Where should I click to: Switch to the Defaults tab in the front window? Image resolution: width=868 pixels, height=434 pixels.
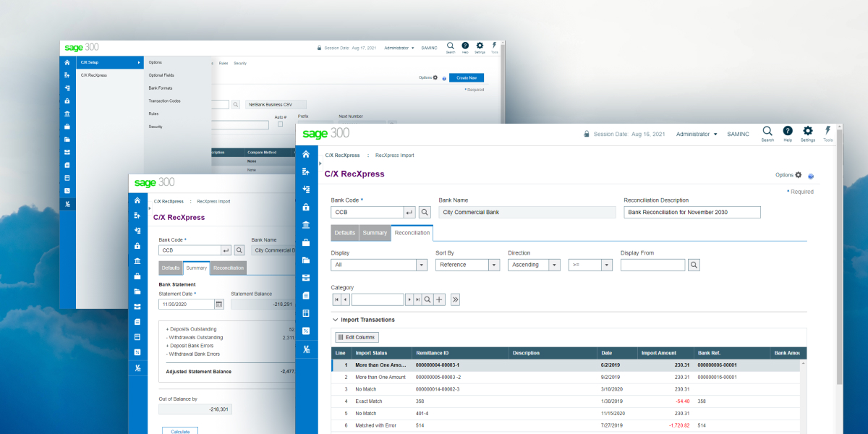point(345,233)
